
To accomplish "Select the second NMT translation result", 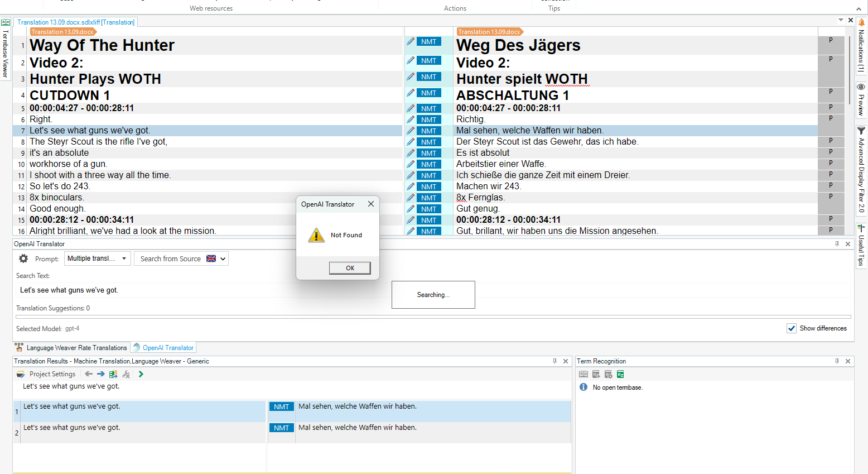I will click(x=357, y=428).
